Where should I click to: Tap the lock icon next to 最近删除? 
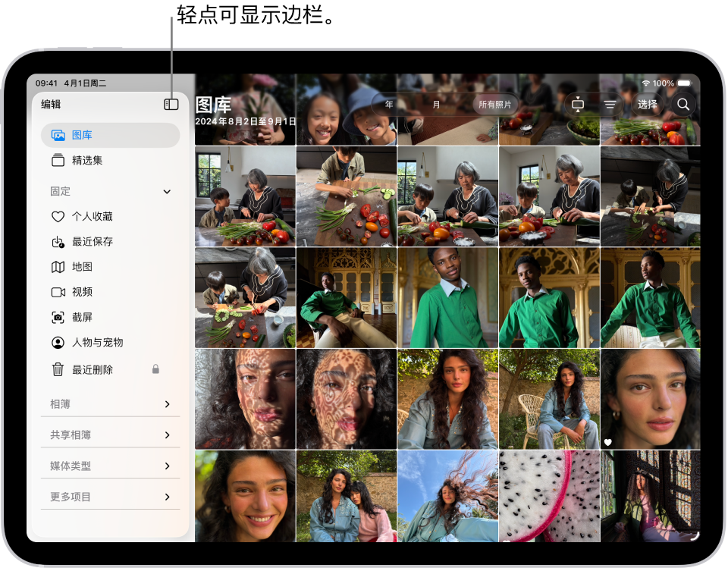tap(155, 369)
